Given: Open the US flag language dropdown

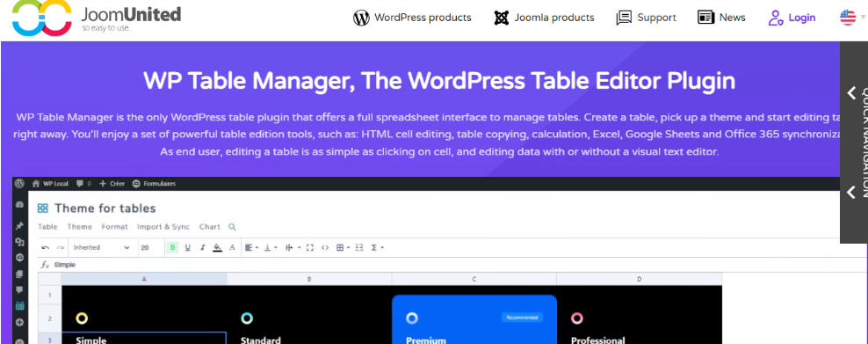Looking at the screenshot, I should [852, 18].
